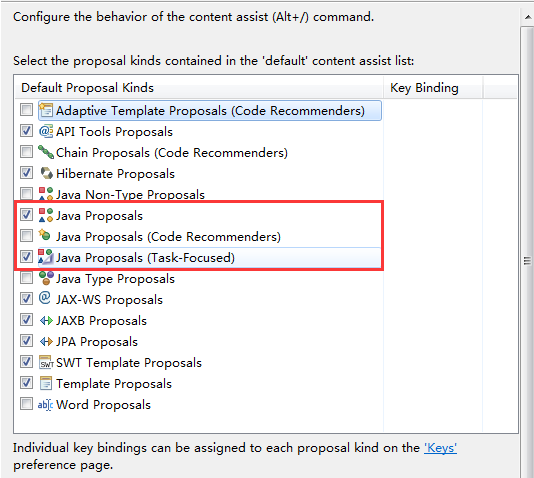Image resolution: width=534 pixels, height=478 pixels.
Task: Click the scroll up arrow
Action: [527, 18]
